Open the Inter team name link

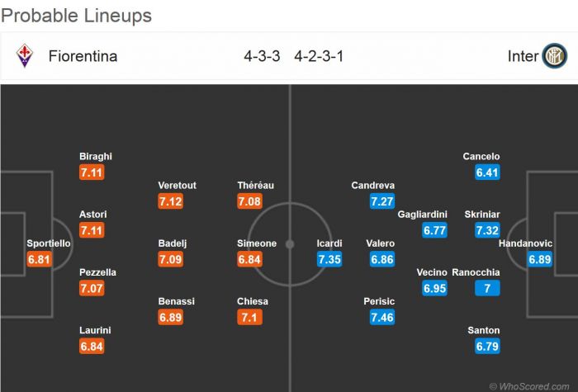point(523,56)
